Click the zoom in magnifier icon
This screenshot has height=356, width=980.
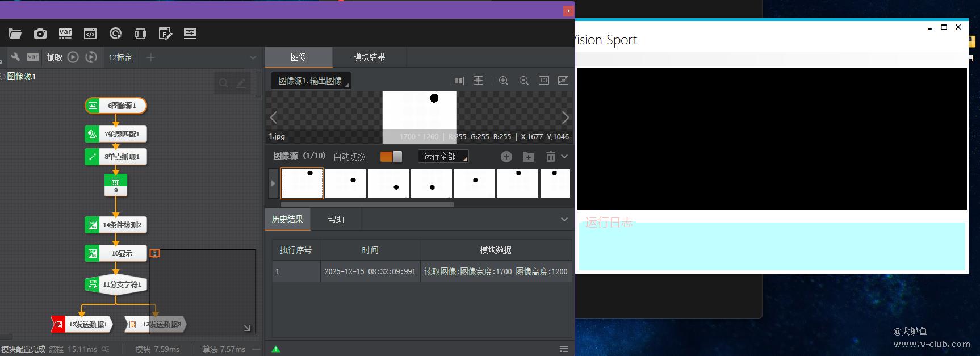504,81
